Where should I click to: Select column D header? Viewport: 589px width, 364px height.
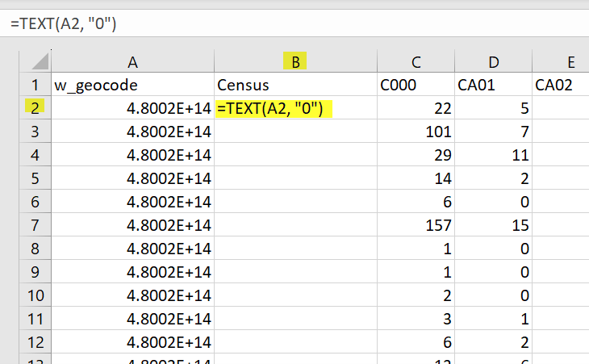pos(493,61)
